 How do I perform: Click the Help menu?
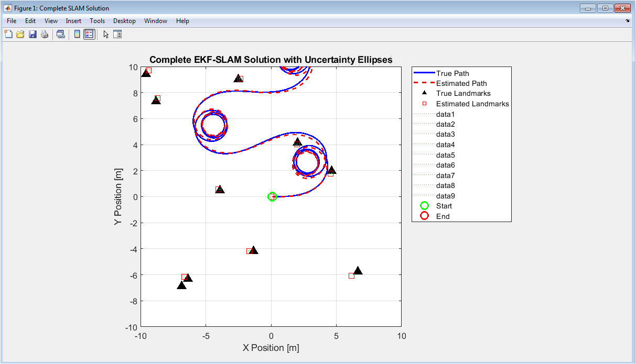182,21
